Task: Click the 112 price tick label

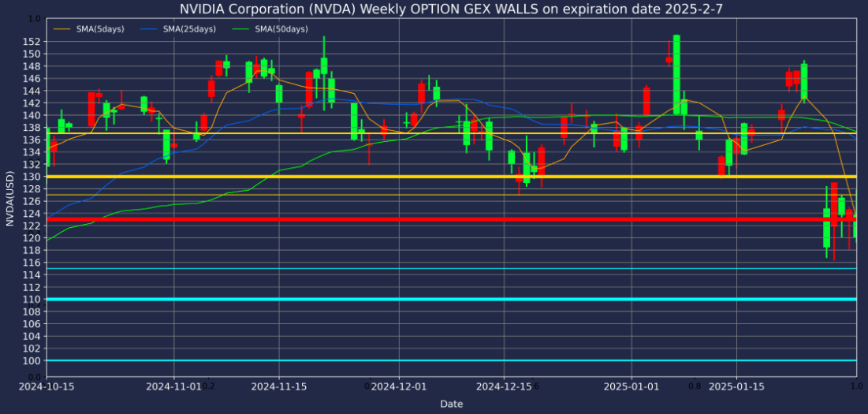Action: (x=32, y=287)
